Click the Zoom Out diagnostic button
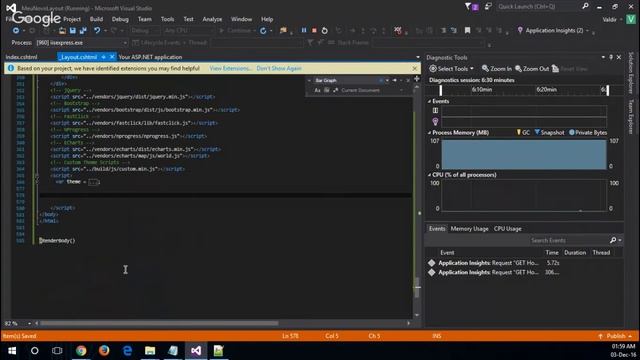The width and height of the screenshot is (640, 360). (x=532, y=69)
